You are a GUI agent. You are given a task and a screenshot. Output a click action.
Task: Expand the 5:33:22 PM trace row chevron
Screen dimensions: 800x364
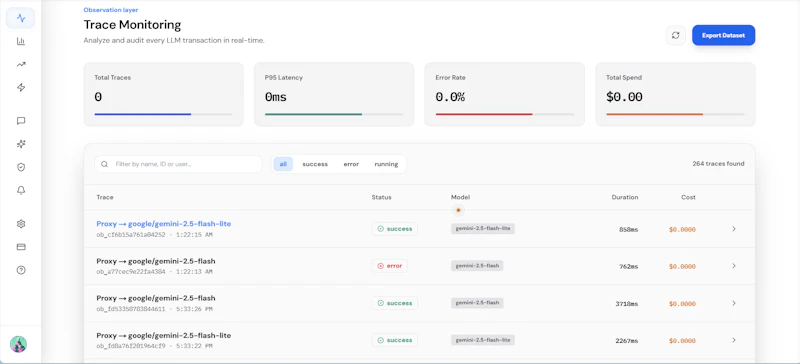[x=734, y=340]
